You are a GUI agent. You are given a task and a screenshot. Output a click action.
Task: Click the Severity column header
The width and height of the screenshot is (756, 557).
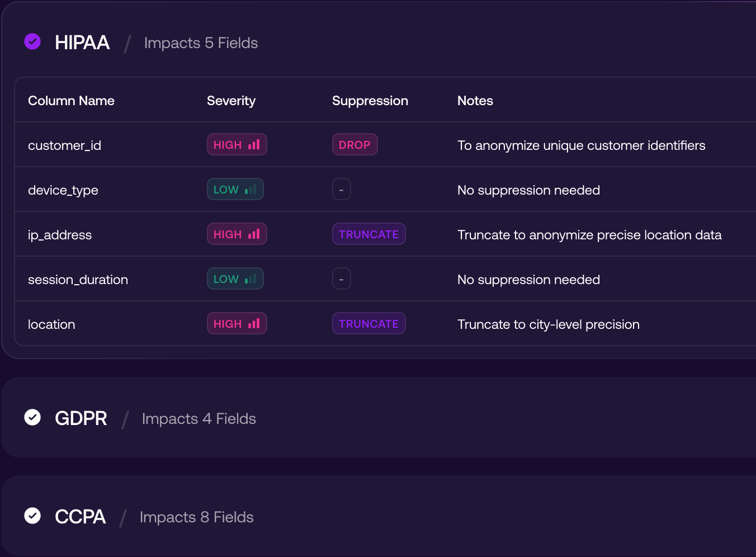click(x=231, y=101)
